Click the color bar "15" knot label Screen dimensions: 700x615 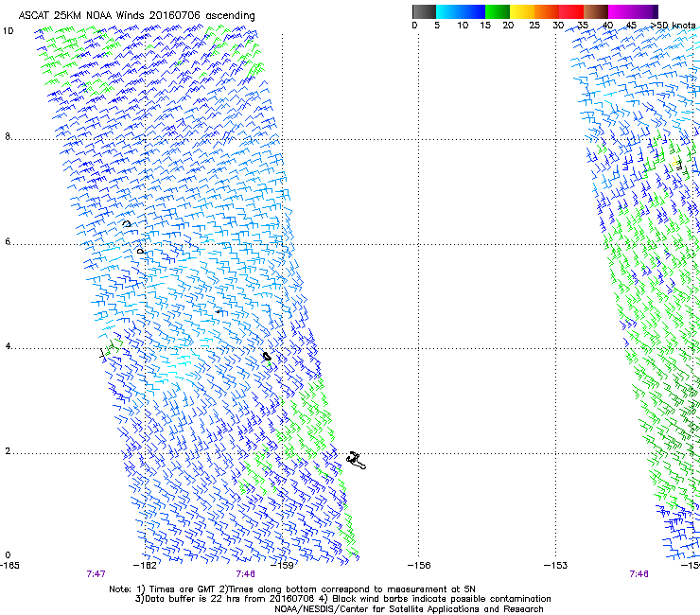coord(485,26)
